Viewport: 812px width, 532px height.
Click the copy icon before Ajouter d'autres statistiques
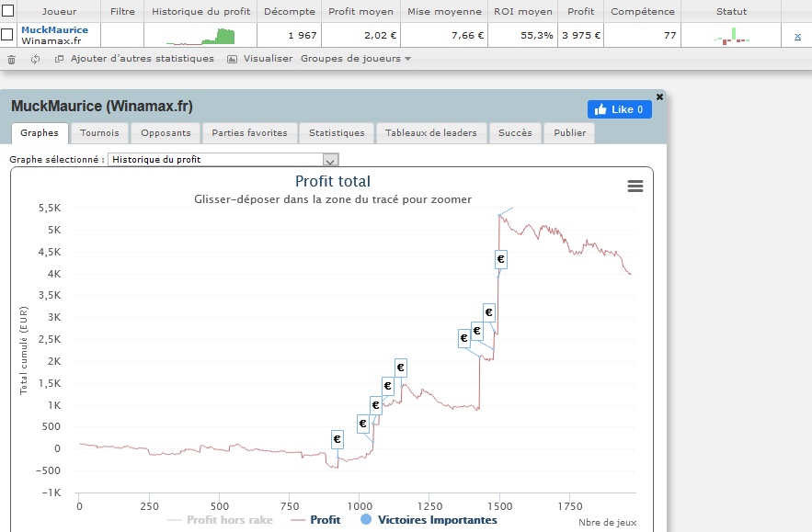tap(59, 59)
